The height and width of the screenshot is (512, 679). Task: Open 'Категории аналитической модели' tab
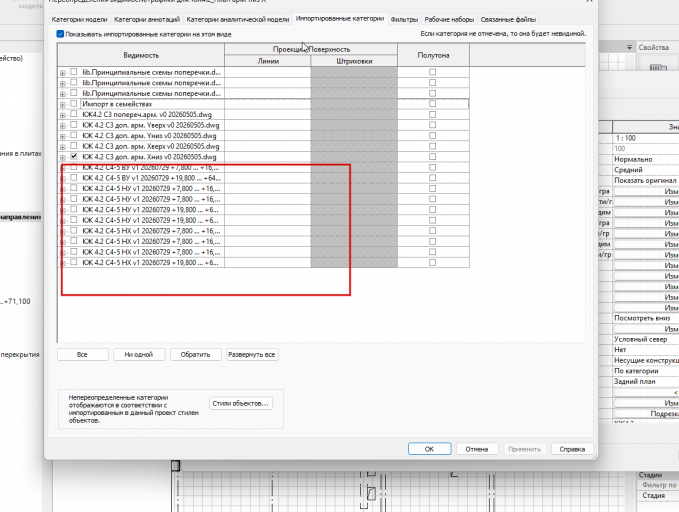(237, 19)
